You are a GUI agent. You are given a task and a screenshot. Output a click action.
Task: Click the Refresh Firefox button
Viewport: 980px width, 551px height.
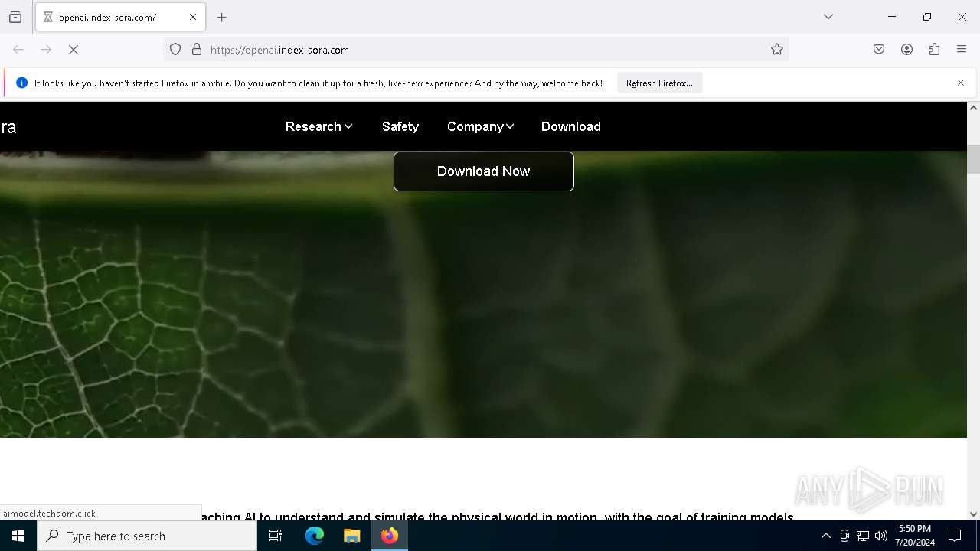(x=659, y=83)
